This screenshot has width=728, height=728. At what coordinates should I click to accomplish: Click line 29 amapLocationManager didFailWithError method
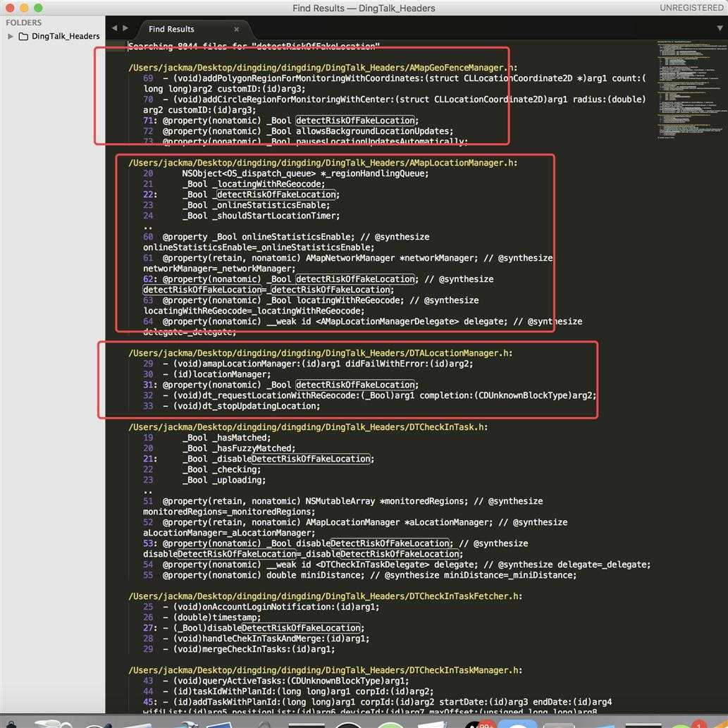pyautogui.click(x=308, y=364)
